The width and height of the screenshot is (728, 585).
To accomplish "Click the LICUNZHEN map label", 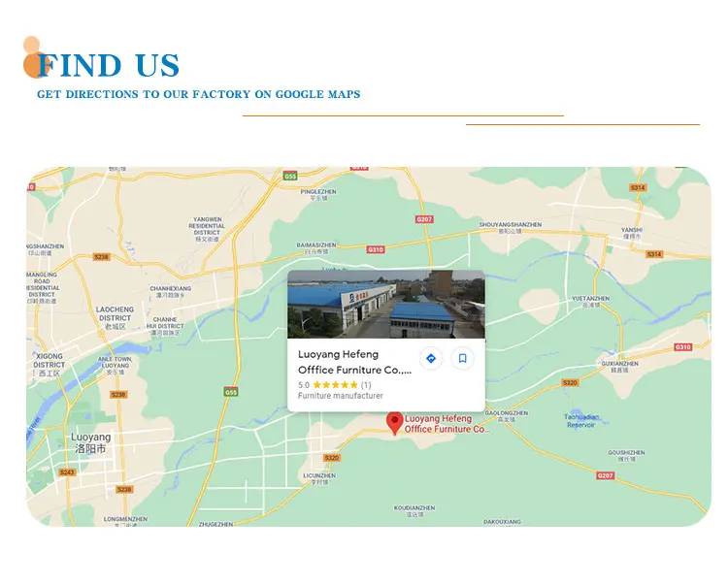I will click(x=319, y=478).
